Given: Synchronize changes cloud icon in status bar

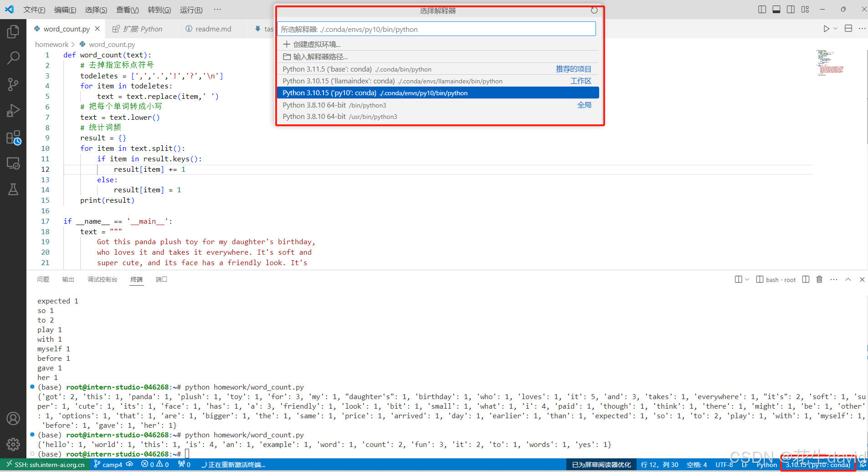Looking at the screenshot, I should coord(129,464).
